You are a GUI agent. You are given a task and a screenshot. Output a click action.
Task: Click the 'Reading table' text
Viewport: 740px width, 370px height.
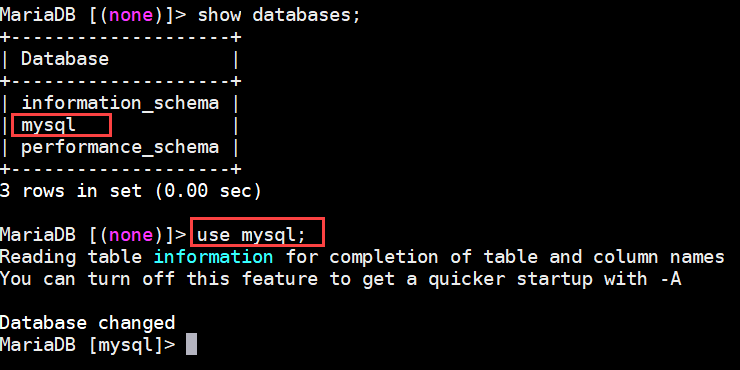71,257
